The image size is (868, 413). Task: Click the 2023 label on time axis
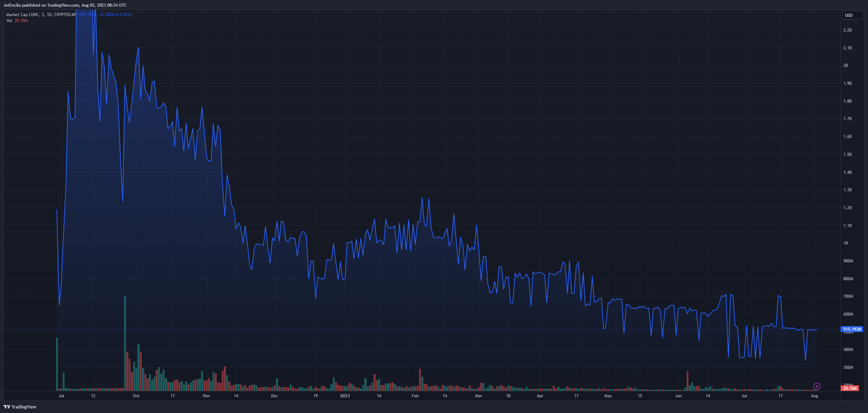(345, 396)
